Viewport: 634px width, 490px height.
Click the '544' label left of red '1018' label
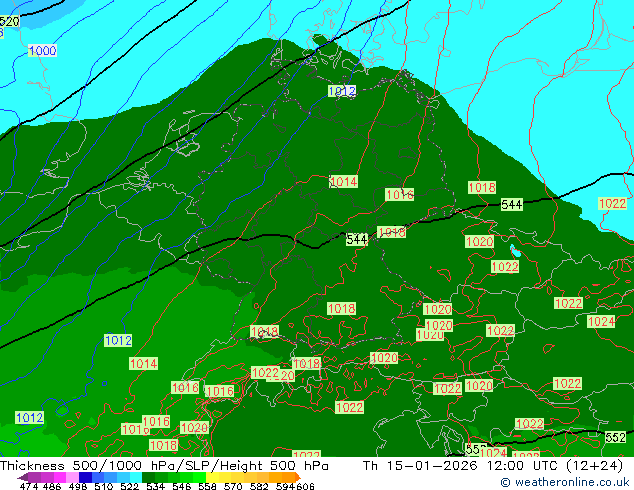click(x=357, y=239)
